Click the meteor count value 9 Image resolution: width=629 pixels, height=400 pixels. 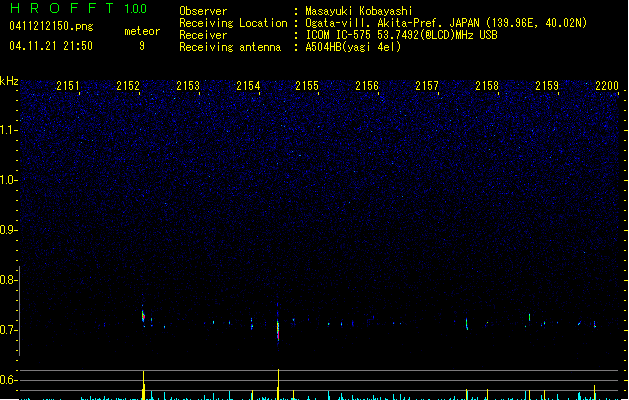coord(142,46)
